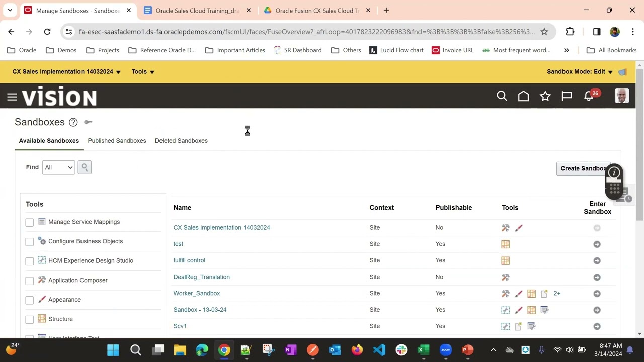Screen dimensions: 644x362
Task: Open the Scv1 sandbox link
Action: click(x=180, y=326)
